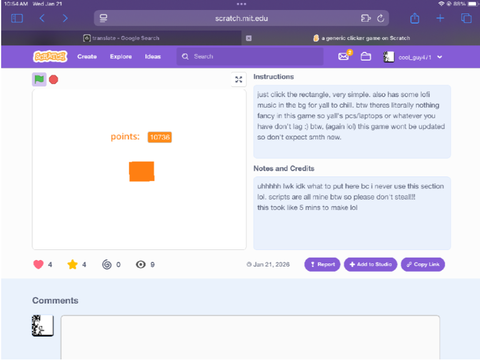Start the project with the green flag
Viewport: 480px width, 360px height.
(x=39, y=79)
